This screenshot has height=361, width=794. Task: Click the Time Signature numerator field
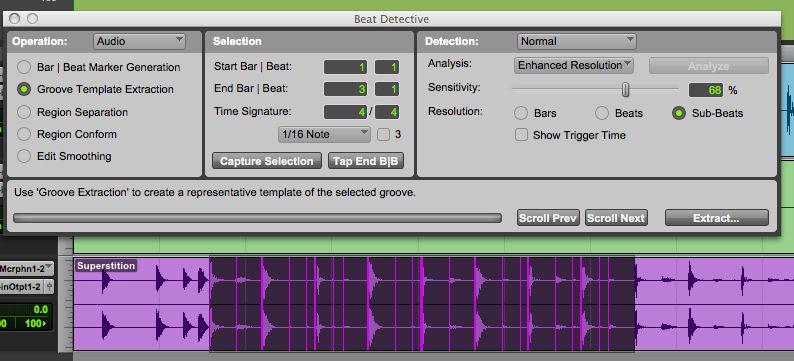[345, 111]
